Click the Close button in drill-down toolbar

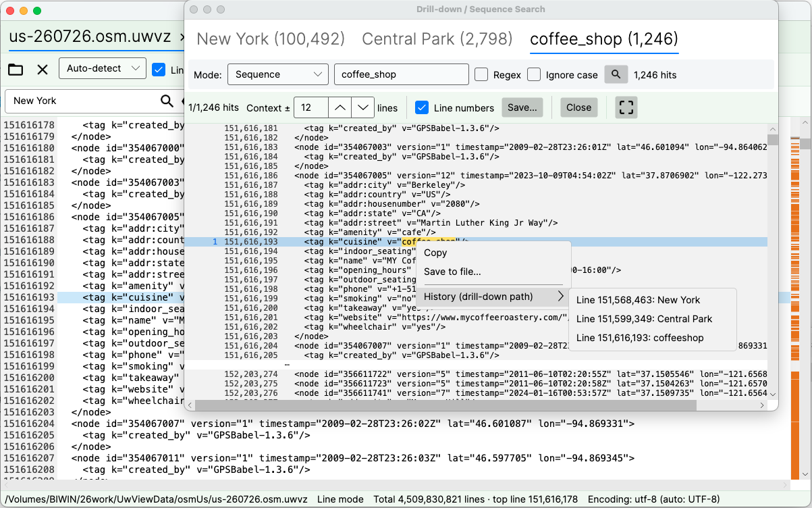coord(578,107)
